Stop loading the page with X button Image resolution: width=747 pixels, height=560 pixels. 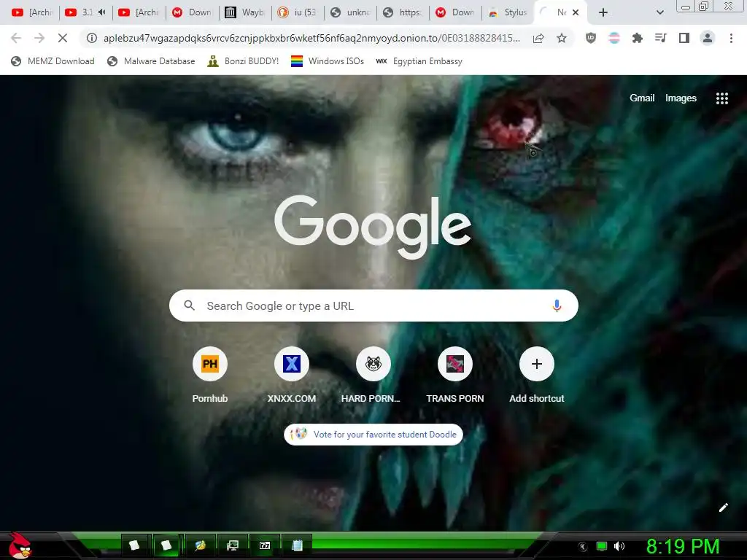click(x=63, y=38)
